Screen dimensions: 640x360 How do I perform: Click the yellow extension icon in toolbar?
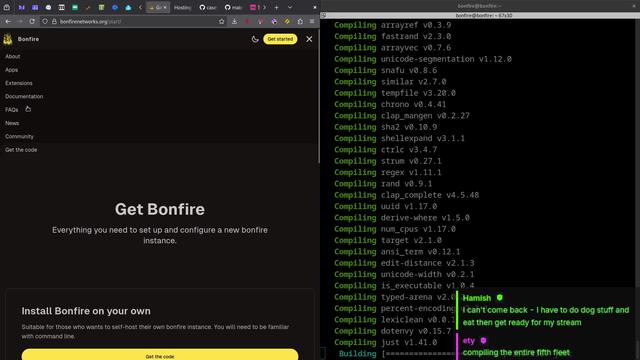[287, 21]
